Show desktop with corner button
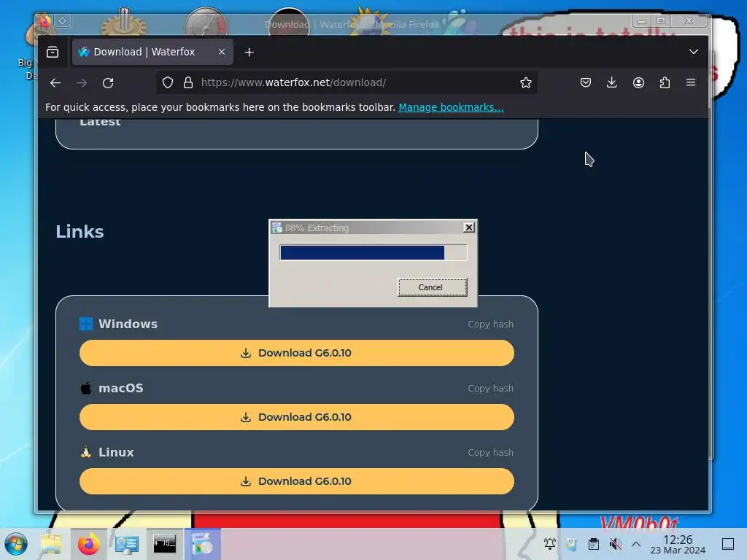 [x=728, y=544]
